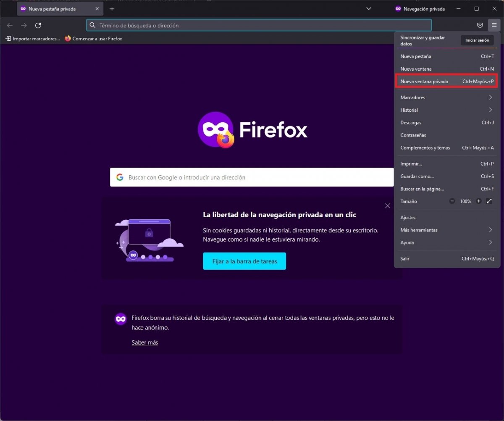This screenshot has height=421, width=504.
Task: Decrease zoom with minus button
Action: [452, 201]
